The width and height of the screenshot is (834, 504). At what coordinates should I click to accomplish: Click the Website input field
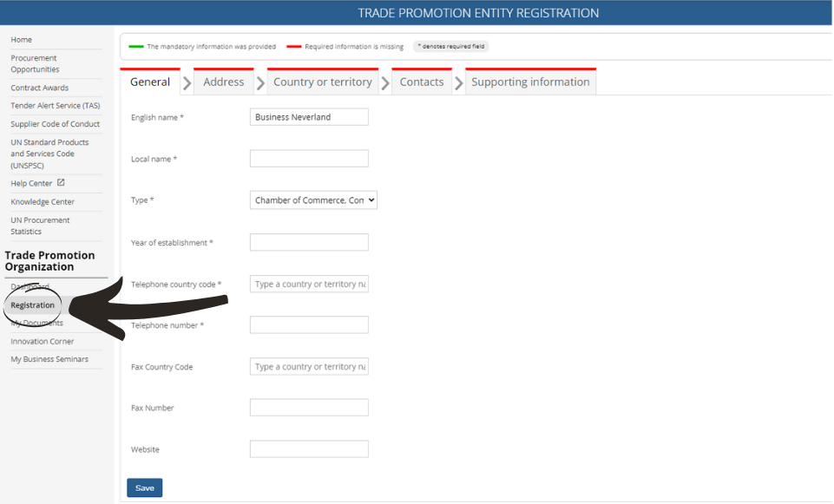[309, 448]
